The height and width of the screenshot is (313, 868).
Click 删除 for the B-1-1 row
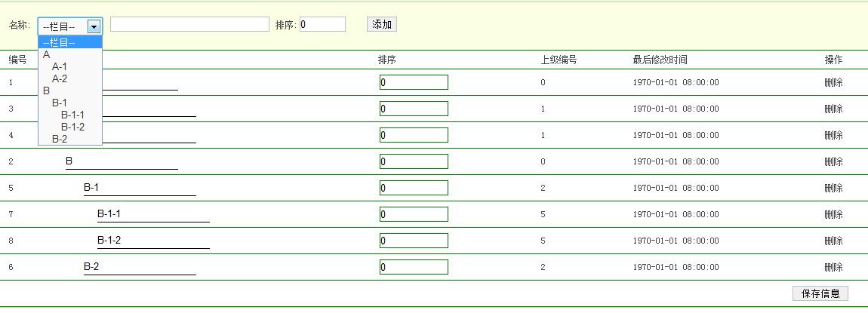(x=833, y=214)
